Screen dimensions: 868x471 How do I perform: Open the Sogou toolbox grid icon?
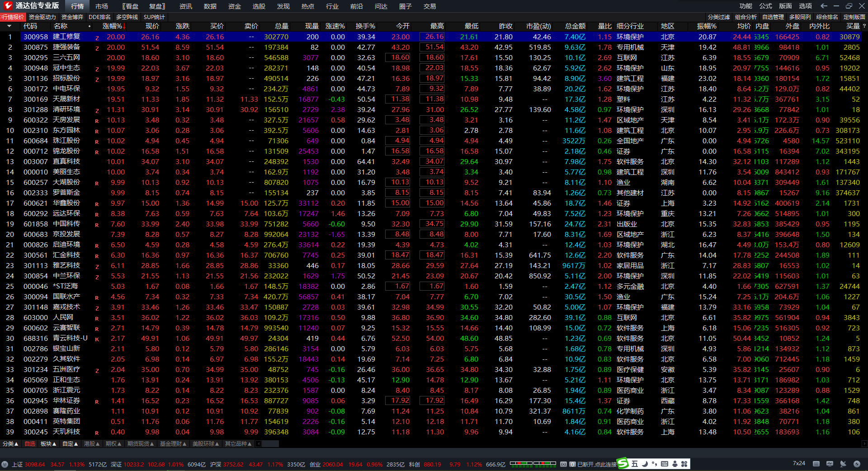pos(684,464)
